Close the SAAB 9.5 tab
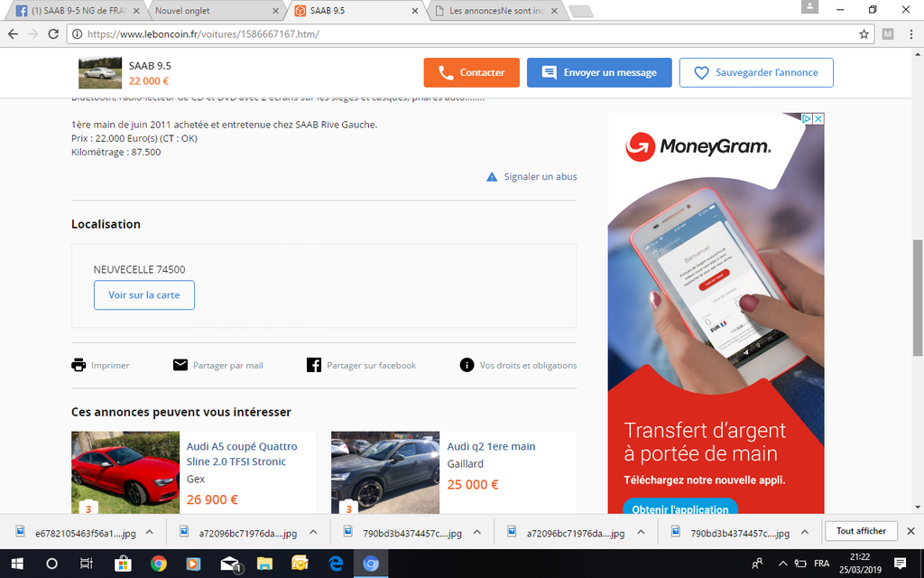924x578 pixels. (415, 11)
